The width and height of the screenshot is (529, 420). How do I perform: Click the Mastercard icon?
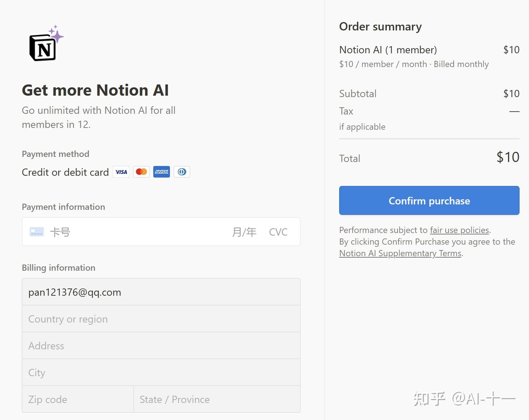point(141,172)
